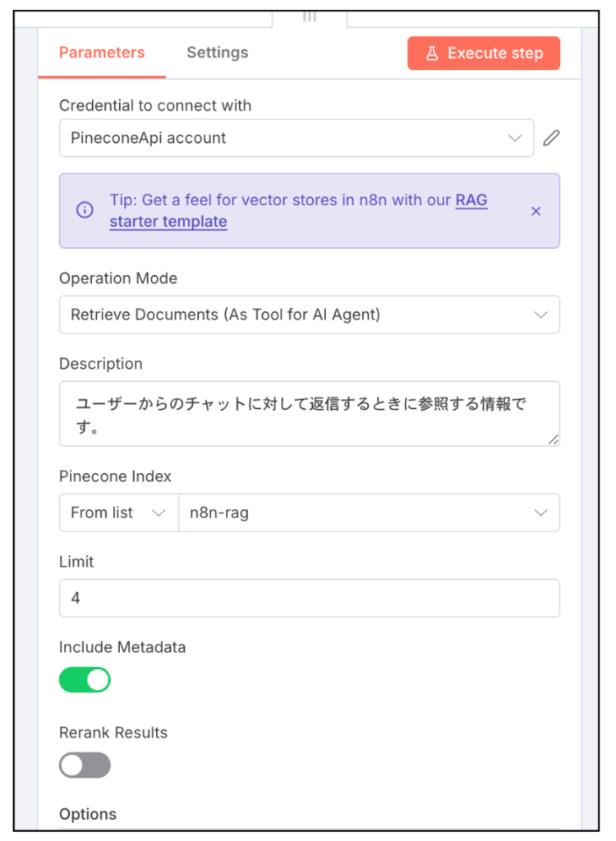Dismiss the RAG tip banner
Viewport: 616px width, 841px height.
point(536,211)
